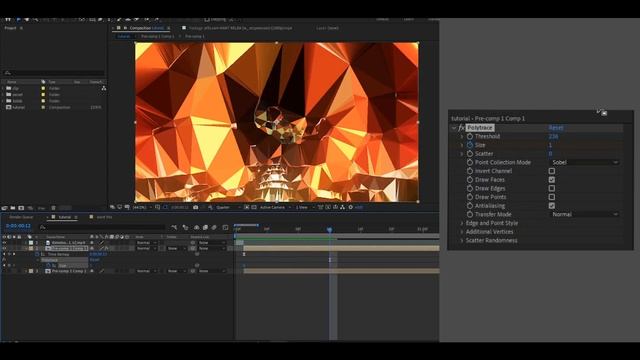Viewport: 640px width, 360px height.
Task: Expand the Scatter Randomness group
Action: click(x=462, y=240)
